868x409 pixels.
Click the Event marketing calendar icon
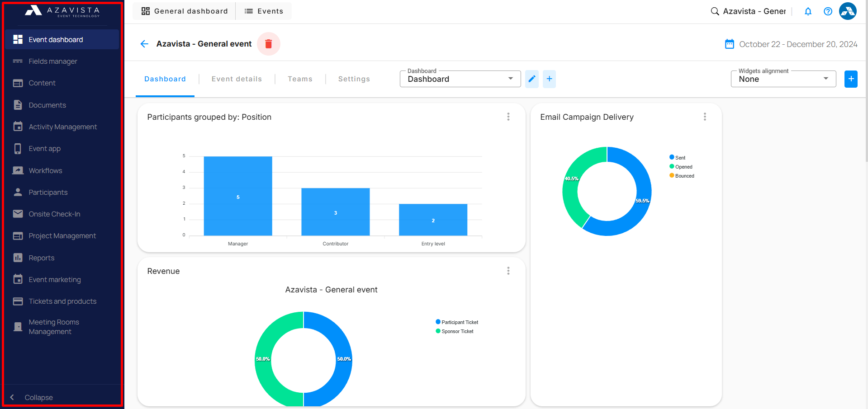pos(18,279)
